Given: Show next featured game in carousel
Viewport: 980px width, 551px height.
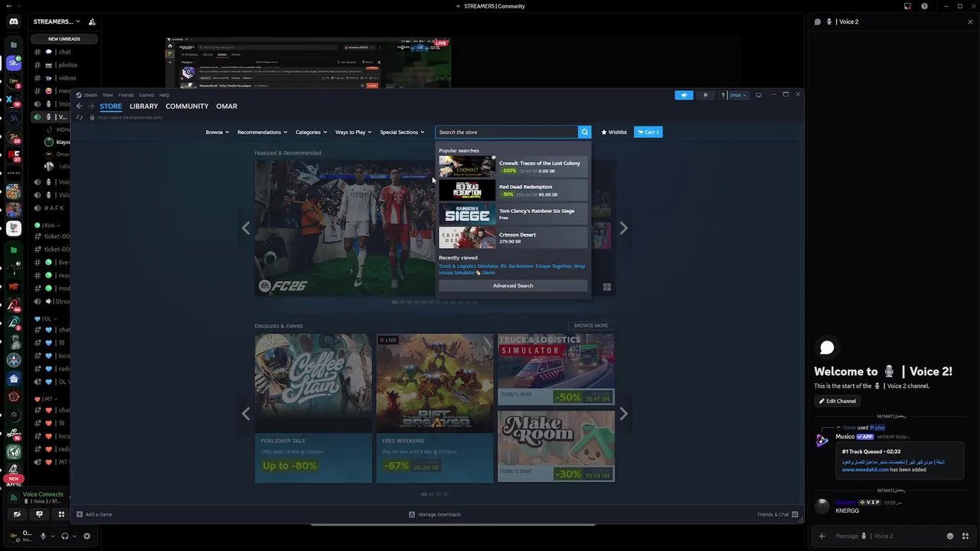Looking at the screenshot, I should (x=623, y=228).
